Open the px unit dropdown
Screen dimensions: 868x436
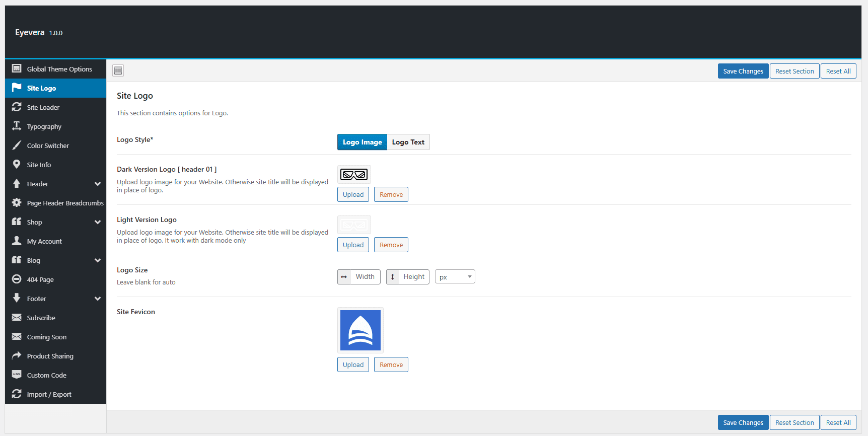click(455, 277)
